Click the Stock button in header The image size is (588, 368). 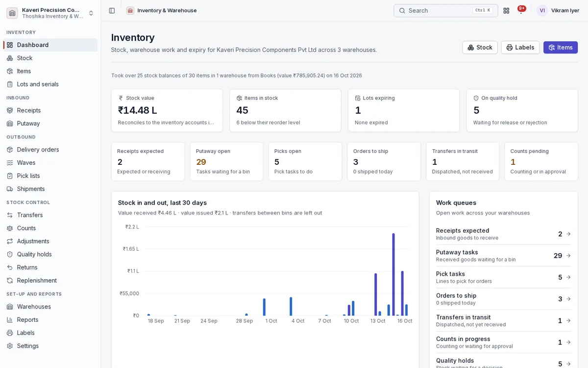tap(480, 48)
